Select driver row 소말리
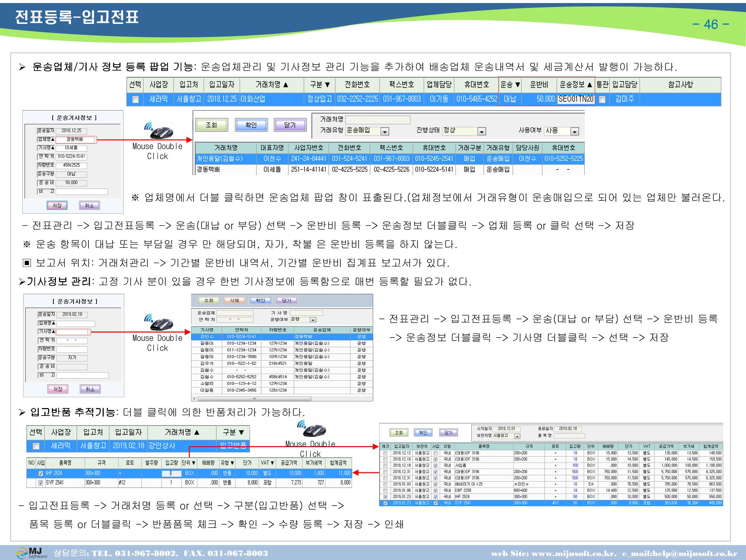This screenshot has height=560, width=746. pyautogui.click(x=282, y=383)
